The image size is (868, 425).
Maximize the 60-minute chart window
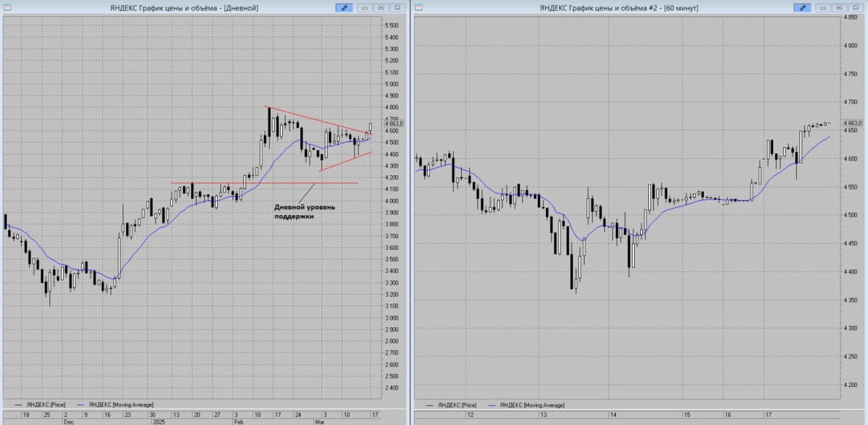tap(839, 8)
